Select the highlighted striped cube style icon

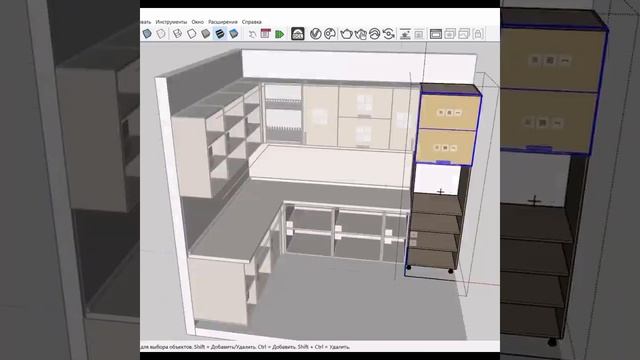pyautogui.click(x=220, y=33)
